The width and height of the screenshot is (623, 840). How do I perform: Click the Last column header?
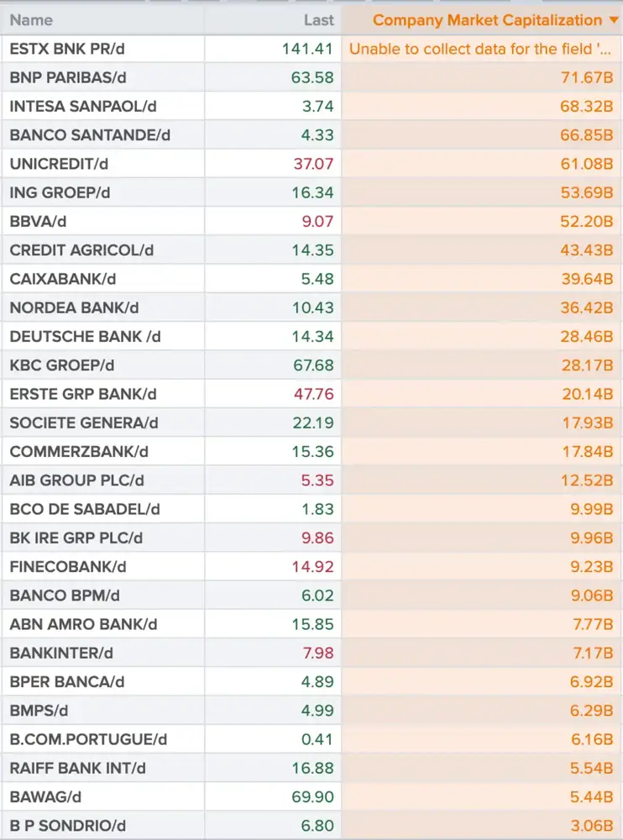click(x=318, y=20)
